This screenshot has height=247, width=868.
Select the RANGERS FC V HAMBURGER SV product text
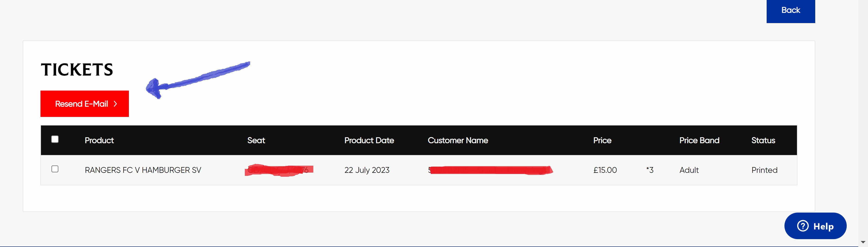click(x=143, y=170)
